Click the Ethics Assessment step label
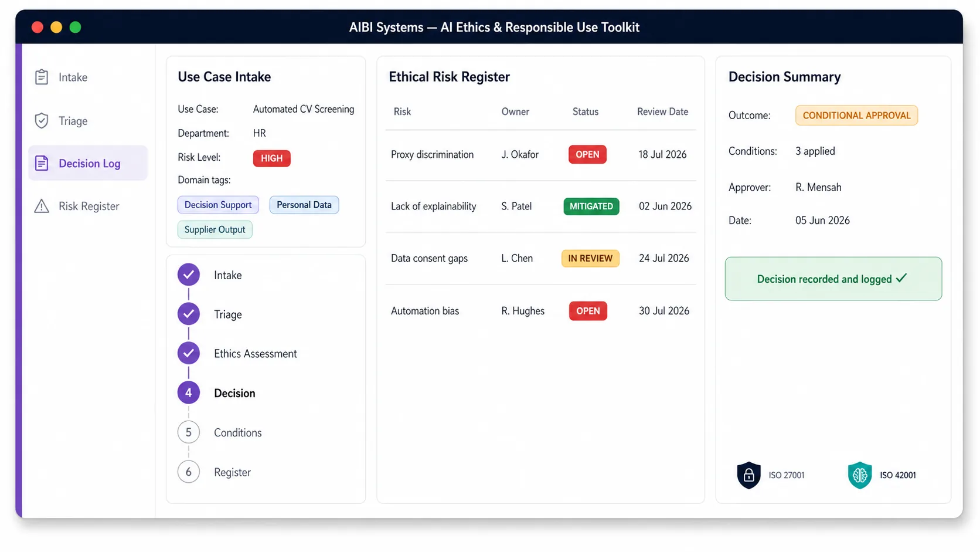 point(256,354)
